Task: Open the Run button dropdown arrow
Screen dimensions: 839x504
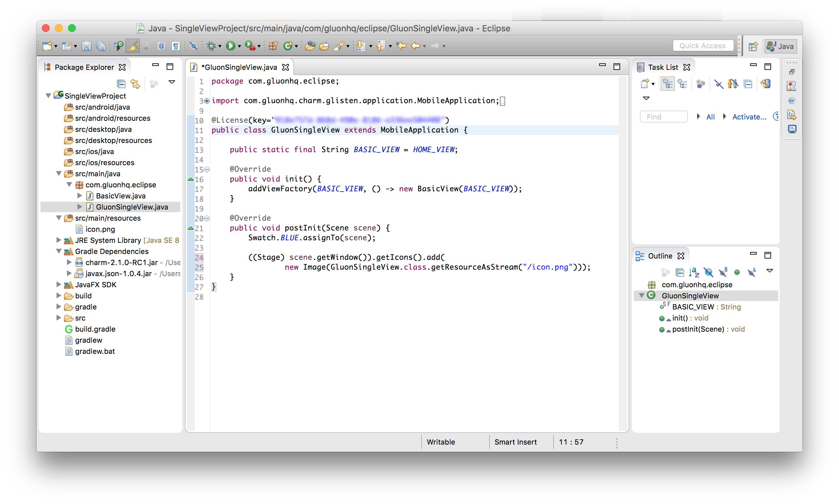Action: tap(239, 46)
